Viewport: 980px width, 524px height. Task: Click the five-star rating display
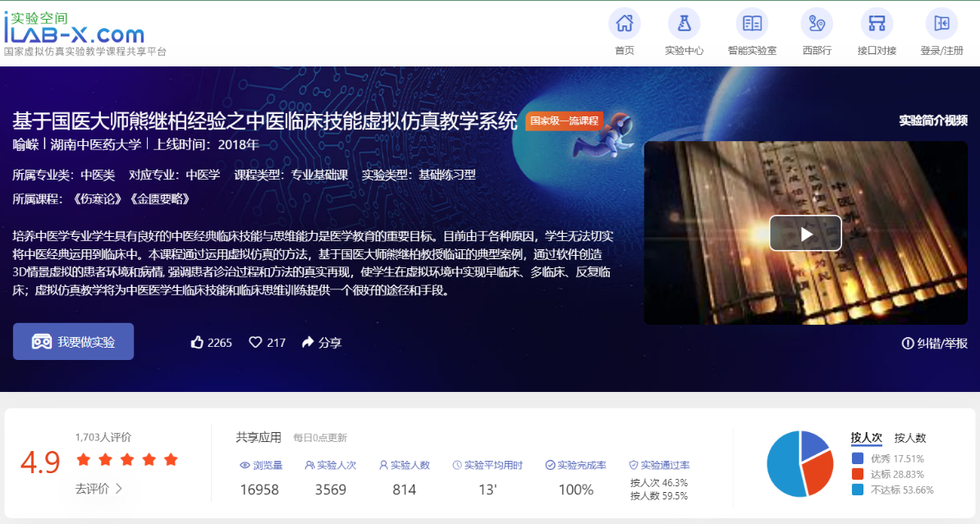click(x=126, y=459)
